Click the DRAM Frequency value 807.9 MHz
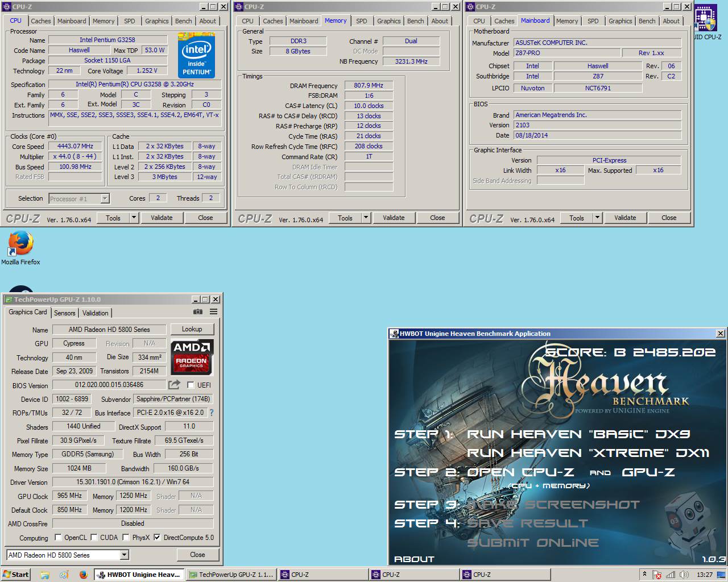Image resolution: width=728 pixels, height=582 pixels. click(369, 85)
